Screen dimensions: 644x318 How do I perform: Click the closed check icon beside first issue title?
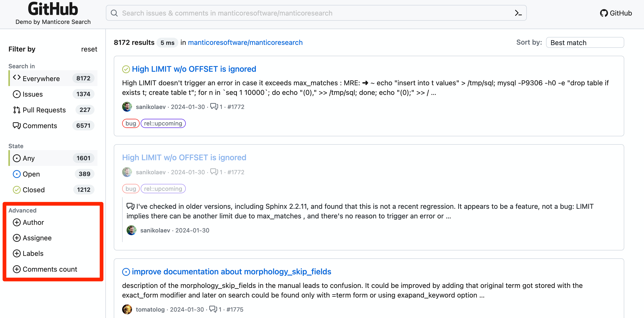pos(126,69)
